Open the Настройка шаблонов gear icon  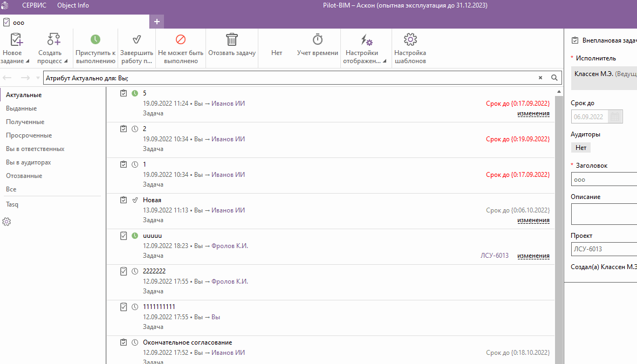pyautogui.click(x=410, y=40)
